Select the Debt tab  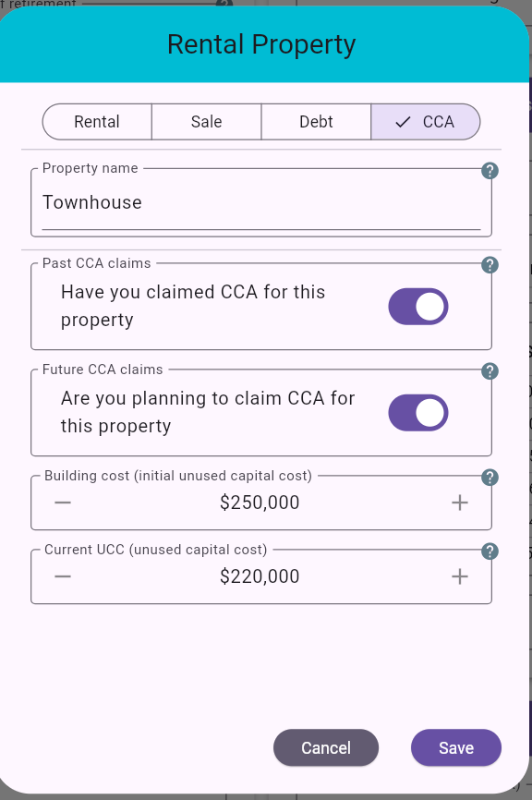click(316, 121)
